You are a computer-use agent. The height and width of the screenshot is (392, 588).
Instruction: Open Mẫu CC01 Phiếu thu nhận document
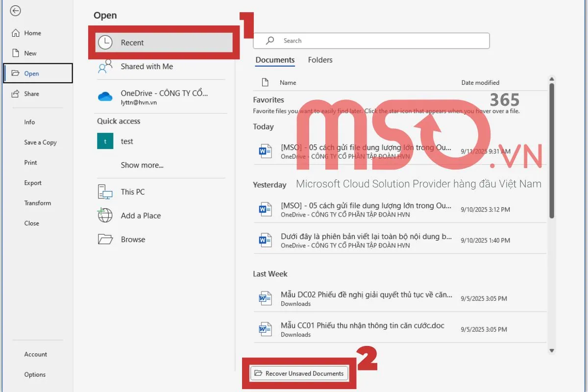point(363,326)
